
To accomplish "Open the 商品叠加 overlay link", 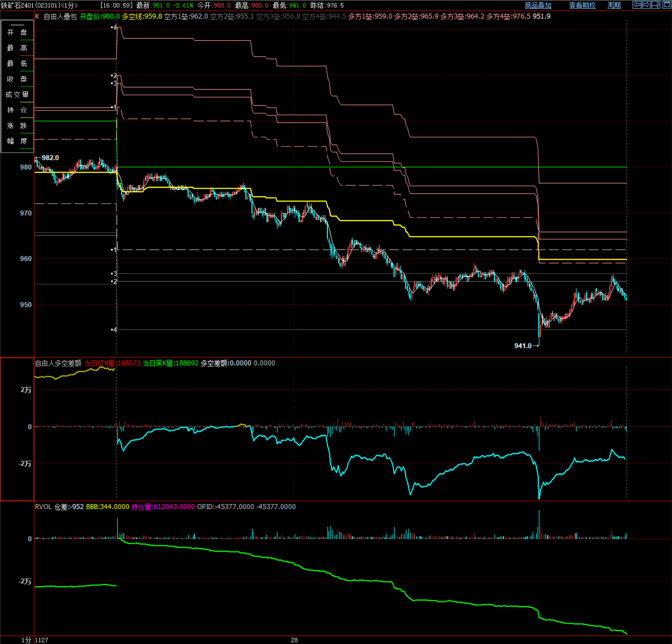I will tap(538, 5).
